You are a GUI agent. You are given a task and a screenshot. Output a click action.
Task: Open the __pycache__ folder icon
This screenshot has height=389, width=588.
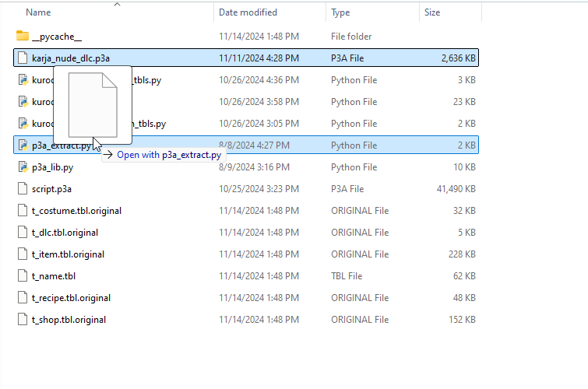click(23, 36)
